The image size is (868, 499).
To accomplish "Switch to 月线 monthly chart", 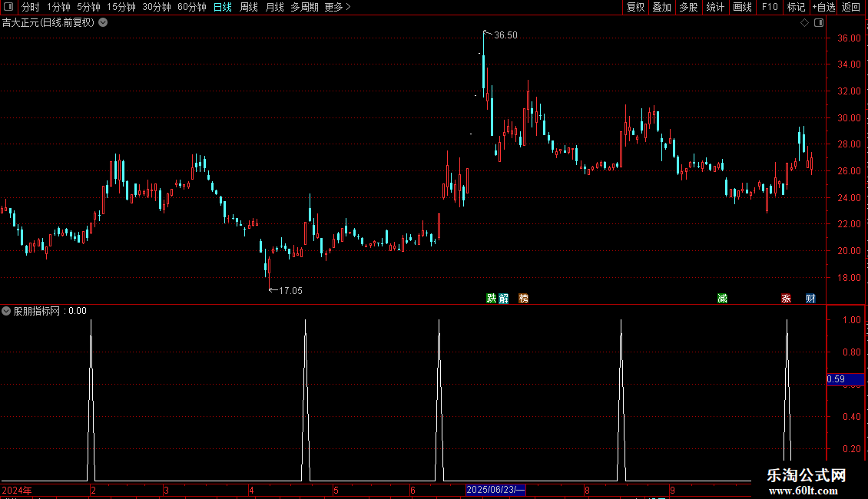I will 274,7.
